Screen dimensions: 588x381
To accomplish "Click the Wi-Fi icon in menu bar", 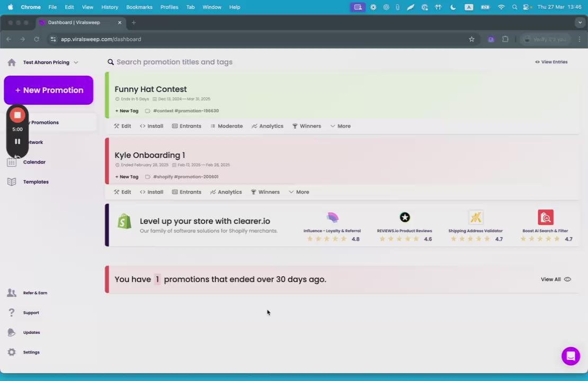I will coord(501,7).
